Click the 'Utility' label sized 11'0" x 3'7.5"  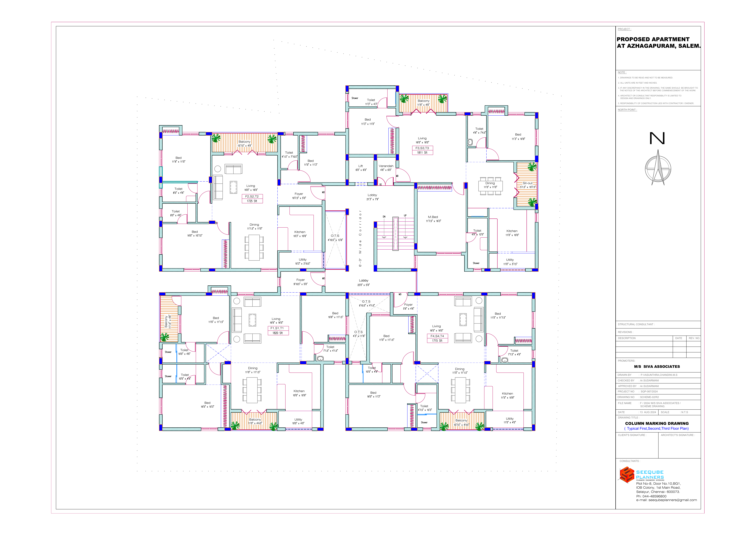(x=510, y=260)
